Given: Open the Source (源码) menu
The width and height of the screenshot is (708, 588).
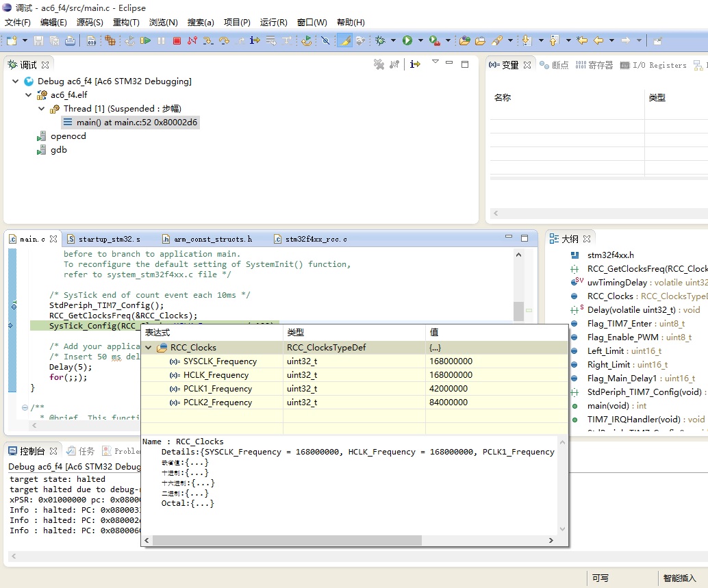Looking at the screenshot, I should pos(90,22).
